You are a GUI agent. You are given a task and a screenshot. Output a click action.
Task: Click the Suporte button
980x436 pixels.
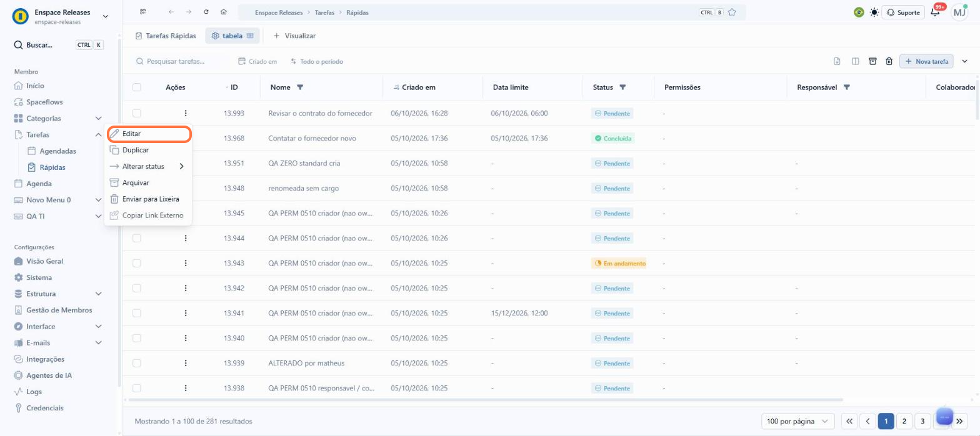point(903,12)
